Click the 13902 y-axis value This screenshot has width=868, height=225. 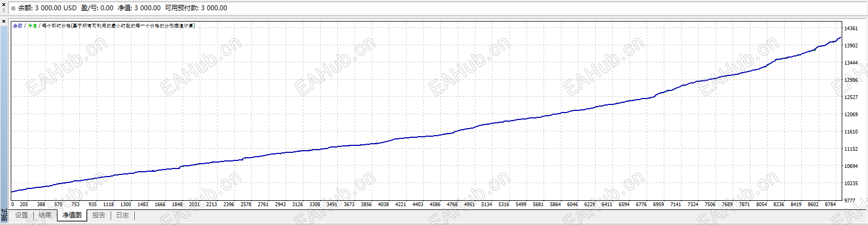(851, 46)
